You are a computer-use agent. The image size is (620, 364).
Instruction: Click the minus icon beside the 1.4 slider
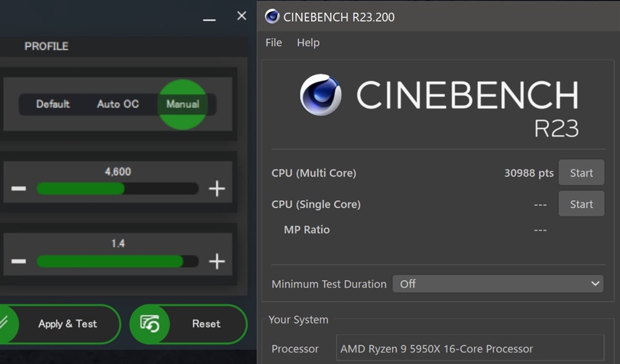tap(19, 261)
